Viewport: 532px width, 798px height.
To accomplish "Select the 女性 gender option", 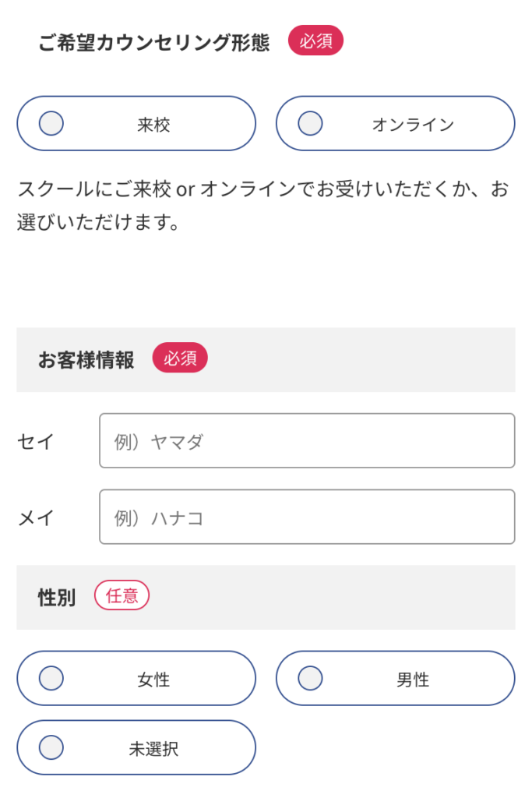I will click(51, 678).
